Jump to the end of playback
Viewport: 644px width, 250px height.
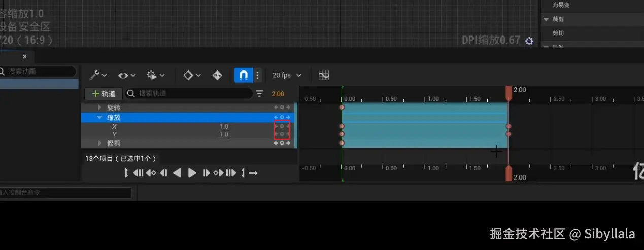click(x=231, y=173)
